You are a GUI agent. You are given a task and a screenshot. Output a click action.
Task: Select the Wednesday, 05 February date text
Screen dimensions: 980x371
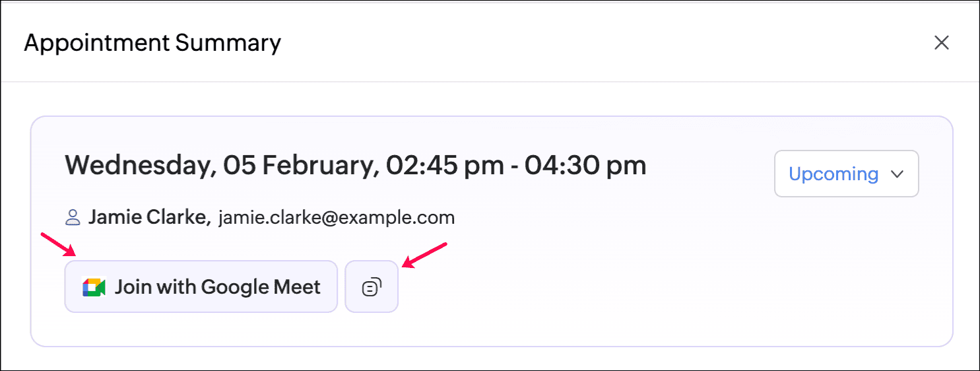click(x=222, y=165)
